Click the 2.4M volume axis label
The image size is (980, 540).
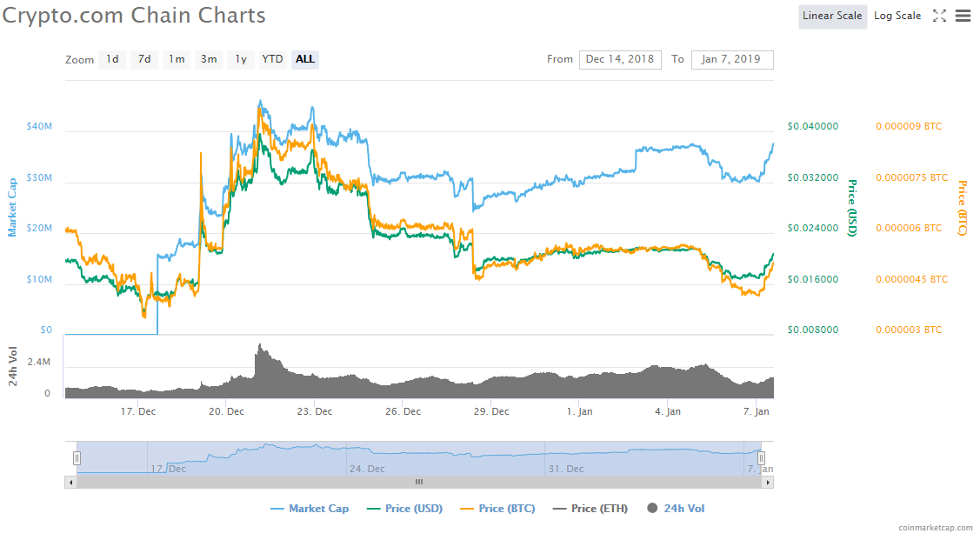tap(39, 363)
